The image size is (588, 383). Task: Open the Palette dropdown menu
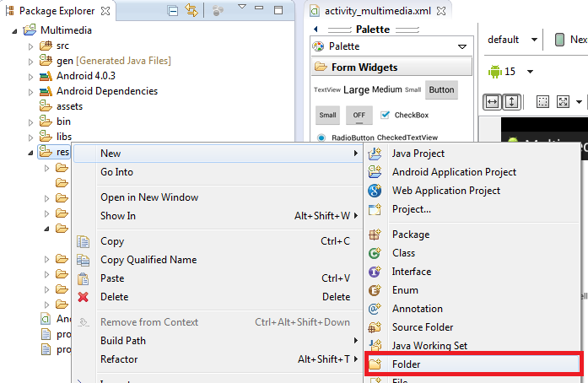click(462, 47)
